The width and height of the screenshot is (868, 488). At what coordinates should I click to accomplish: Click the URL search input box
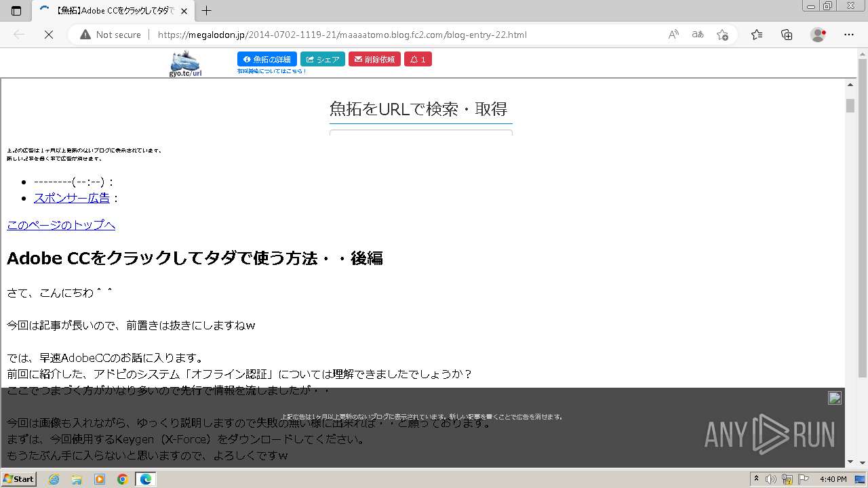420,133
